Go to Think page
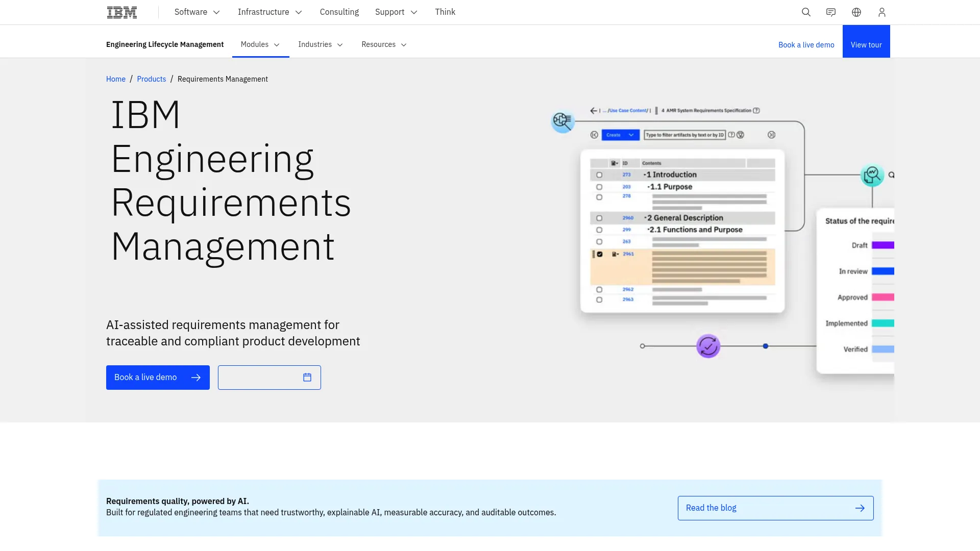 (445, 12)
